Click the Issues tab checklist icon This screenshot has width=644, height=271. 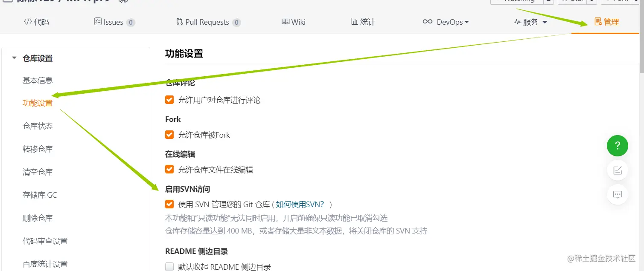click(98, 22)
